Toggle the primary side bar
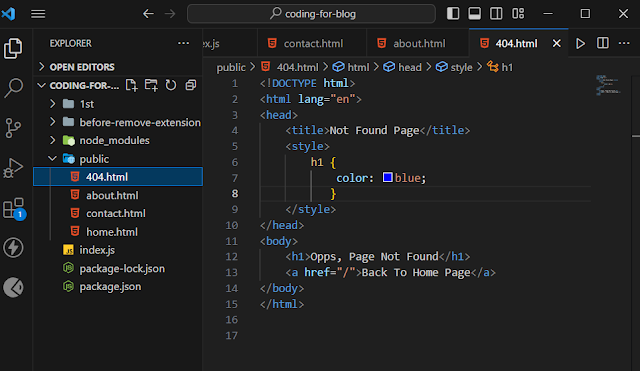The width and height of the screenshot is (640, 371). [x=453, y=14]
